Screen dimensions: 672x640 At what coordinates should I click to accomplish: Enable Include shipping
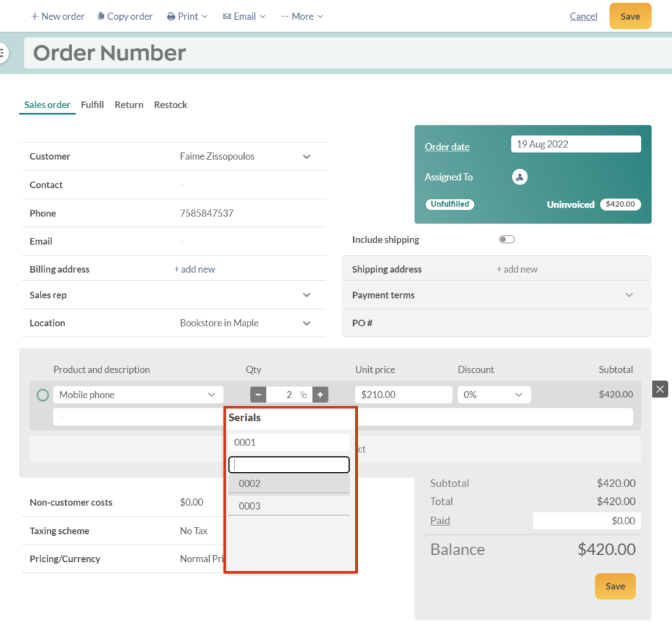pos(507,238)
